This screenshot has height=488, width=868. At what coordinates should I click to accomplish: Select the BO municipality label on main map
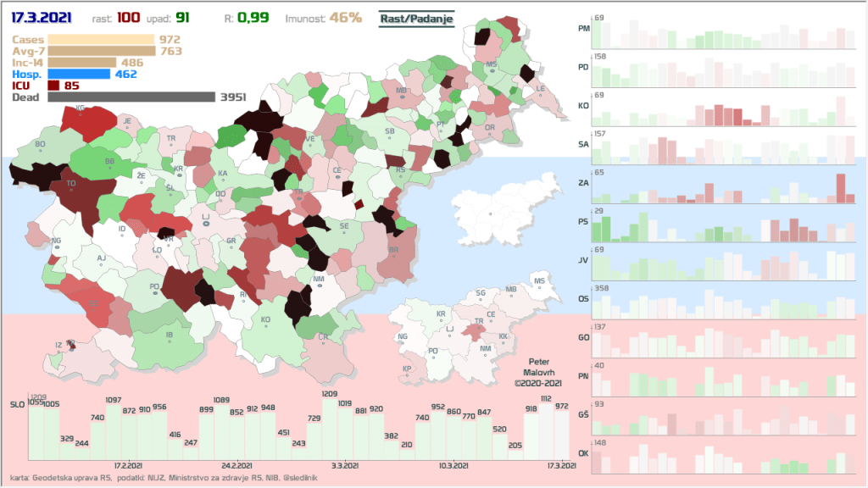[x=40, y=145]
